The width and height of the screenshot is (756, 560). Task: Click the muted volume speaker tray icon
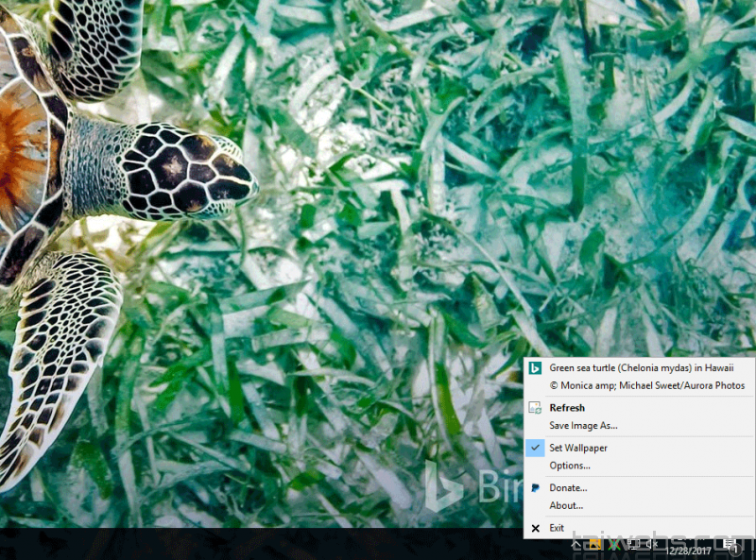click(652, 544)
